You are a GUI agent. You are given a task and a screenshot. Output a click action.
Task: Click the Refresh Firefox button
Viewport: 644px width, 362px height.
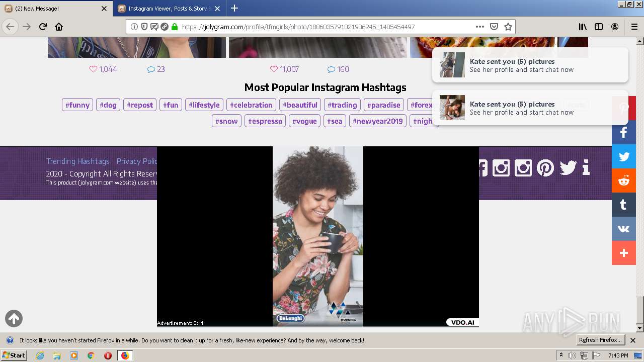coord(600,340)
